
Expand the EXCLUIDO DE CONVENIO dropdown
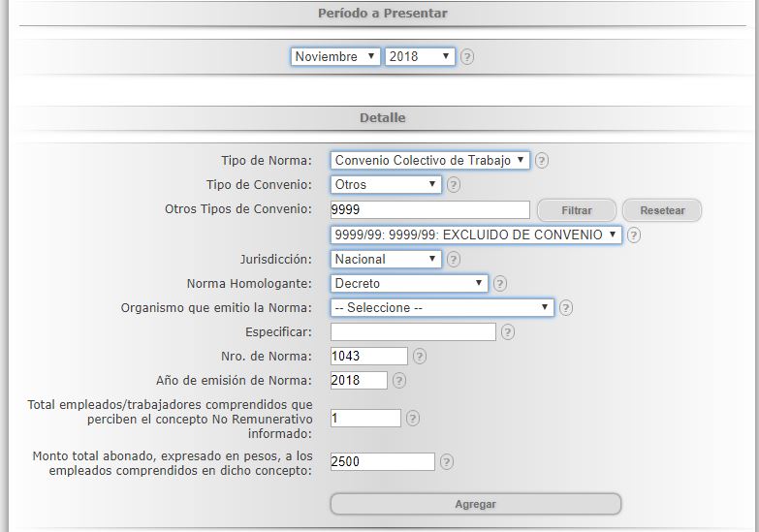(x=476, y=235)
